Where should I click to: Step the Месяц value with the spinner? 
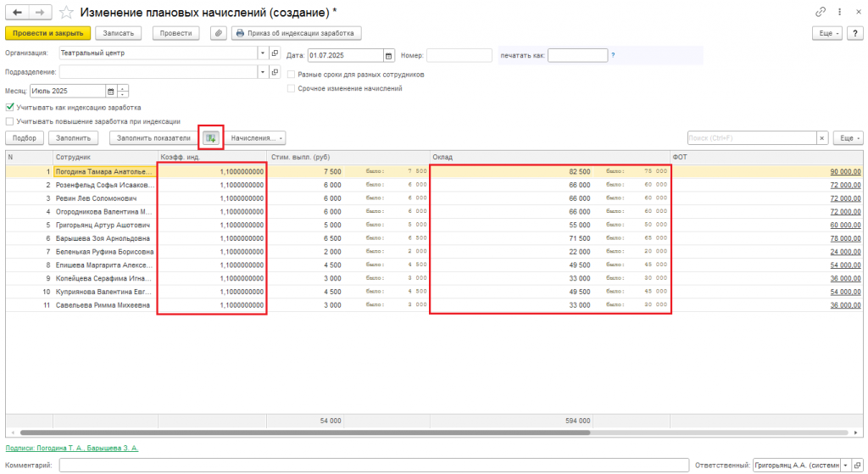pos(123,92)
